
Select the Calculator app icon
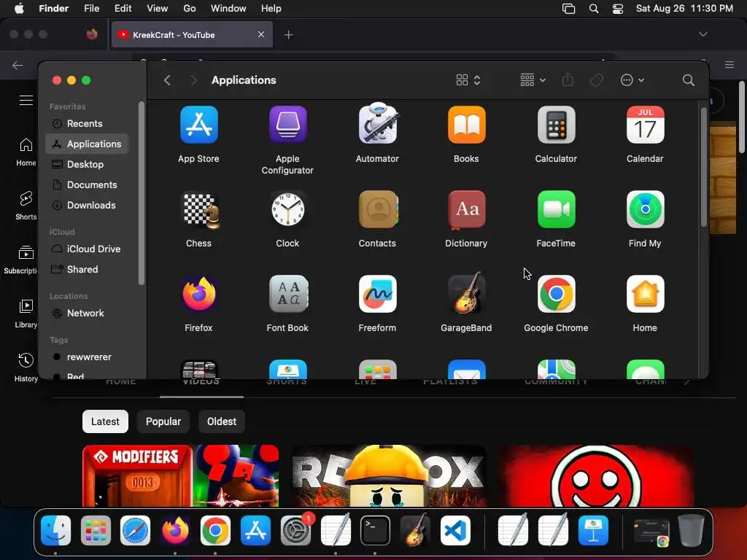pyautogui.click(x=556, y=125)
